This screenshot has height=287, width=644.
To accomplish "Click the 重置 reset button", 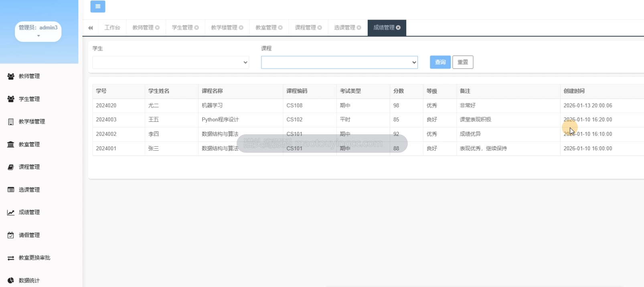I will [x=463, y=62].
